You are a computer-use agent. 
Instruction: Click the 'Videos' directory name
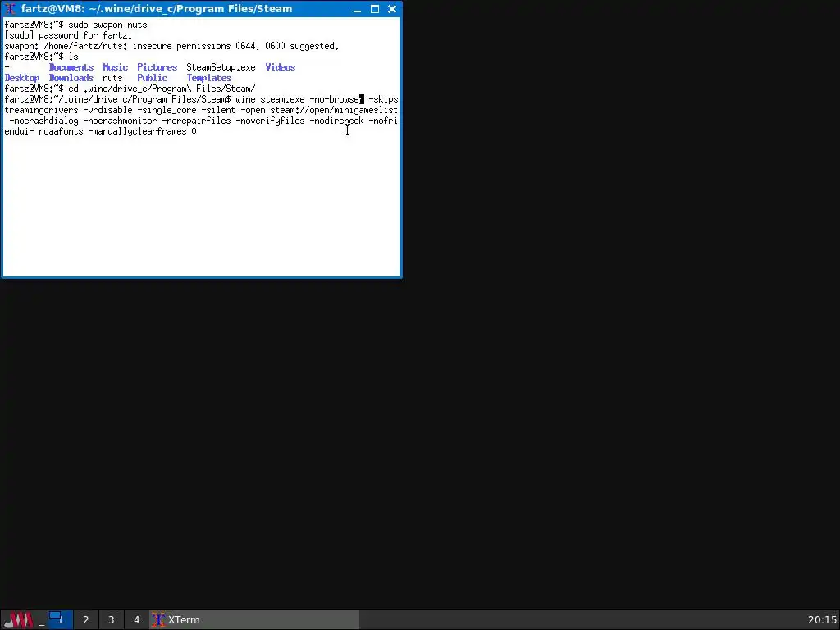point(281,67)
